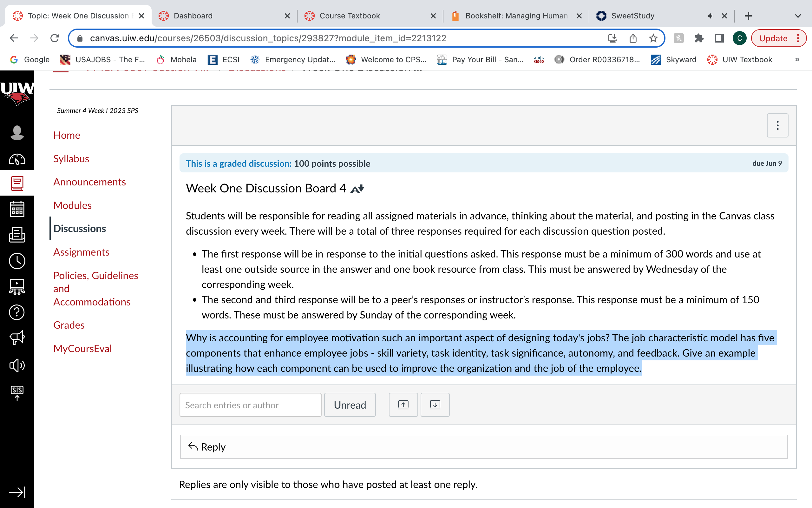The height and width of the screenshot is (508, 812).
Task: Click immersive reader icon beside discussion title
Action: tap(357, 189)
